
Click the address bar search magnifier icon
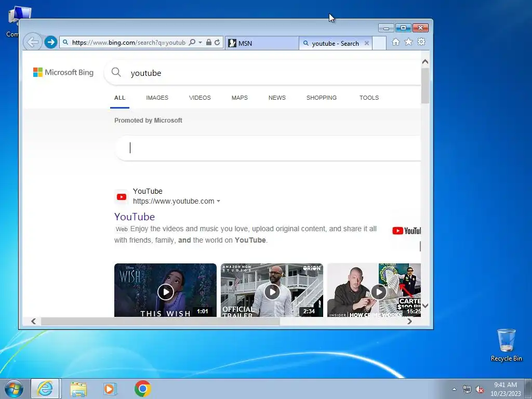192,43
